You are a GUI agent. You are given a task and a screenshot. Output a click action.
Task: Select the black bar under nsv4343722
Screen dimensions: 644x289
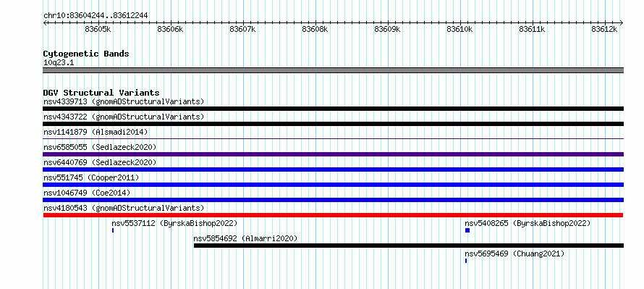333,124
